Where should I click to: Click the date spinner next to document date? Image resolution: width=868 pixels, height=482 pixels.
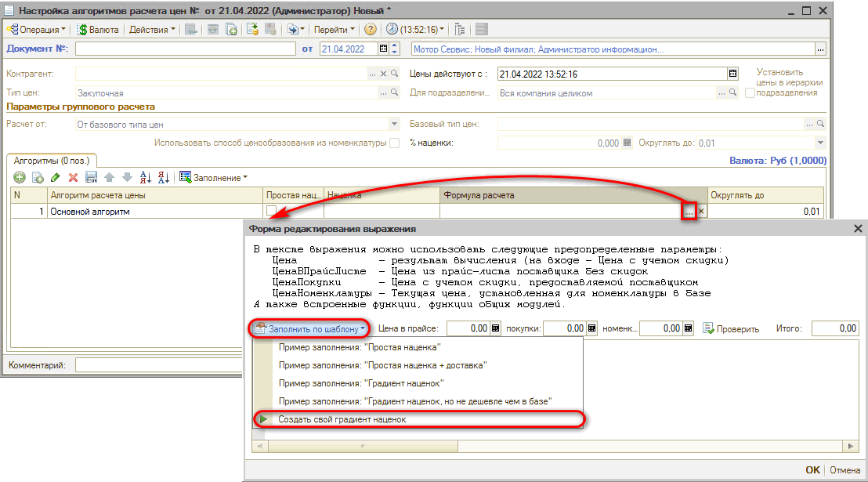coord(394,49)
